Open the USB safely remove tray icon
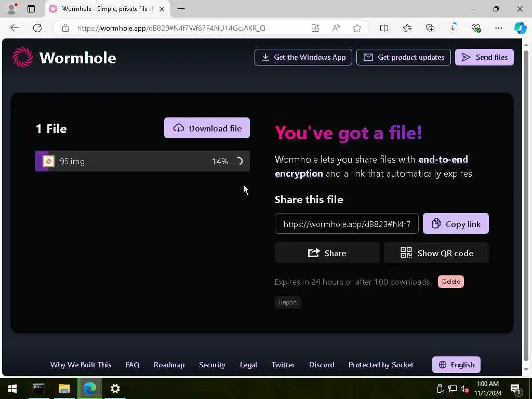 point(440,389)
